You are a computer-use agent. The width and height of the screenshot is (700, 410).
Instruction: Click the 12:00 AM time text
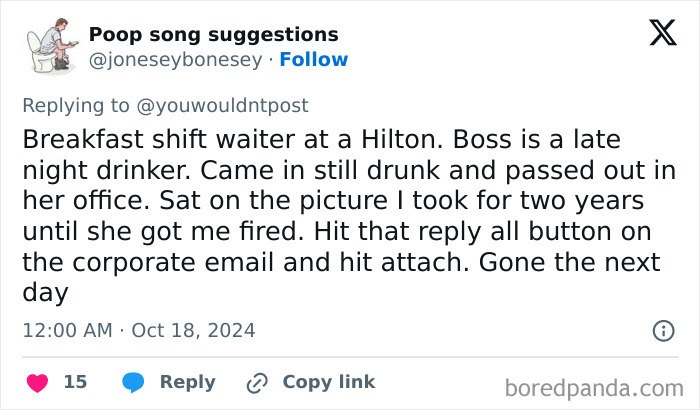click(64, 329)
